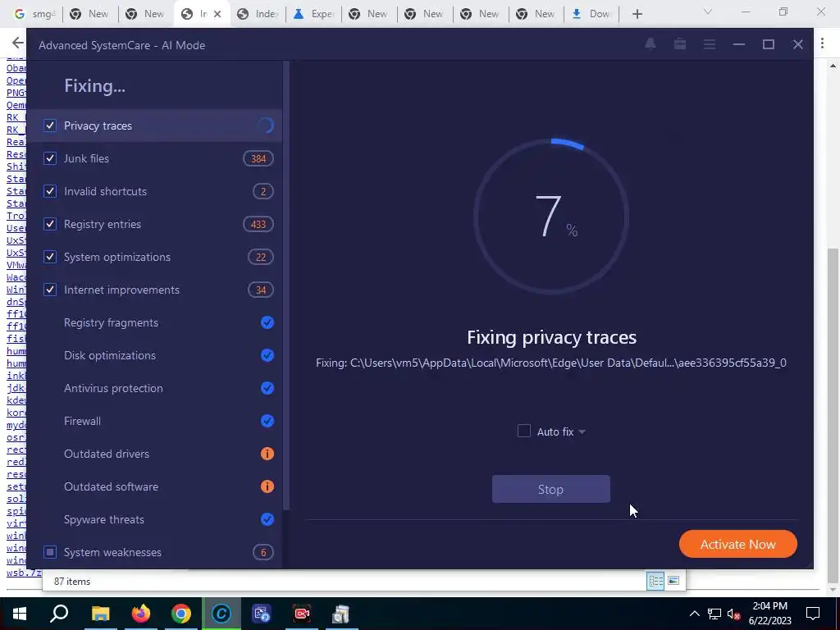Open the Action Center notification icon
Viewport: 840px width, 630px height.
(x=813, y=614)
